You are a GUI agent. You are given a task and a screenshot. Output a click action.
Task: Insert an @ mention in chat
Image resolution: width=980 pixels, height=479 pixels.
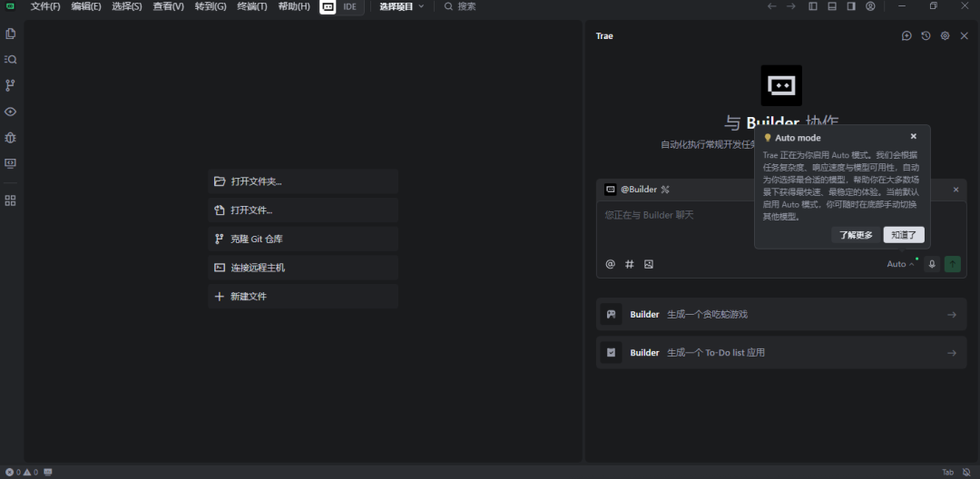click(x=611, y=264)
